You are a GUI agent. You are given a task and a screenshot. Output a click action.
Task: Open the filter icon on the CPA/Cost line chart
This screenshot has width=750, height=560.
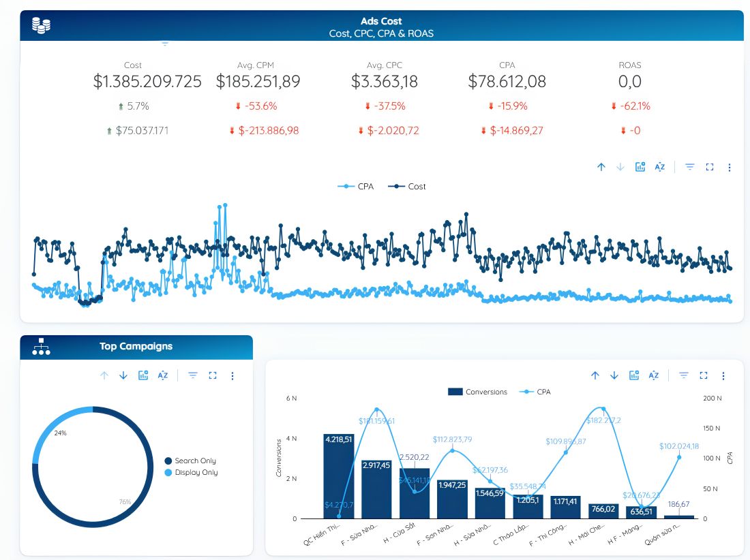tap(690, 167)
